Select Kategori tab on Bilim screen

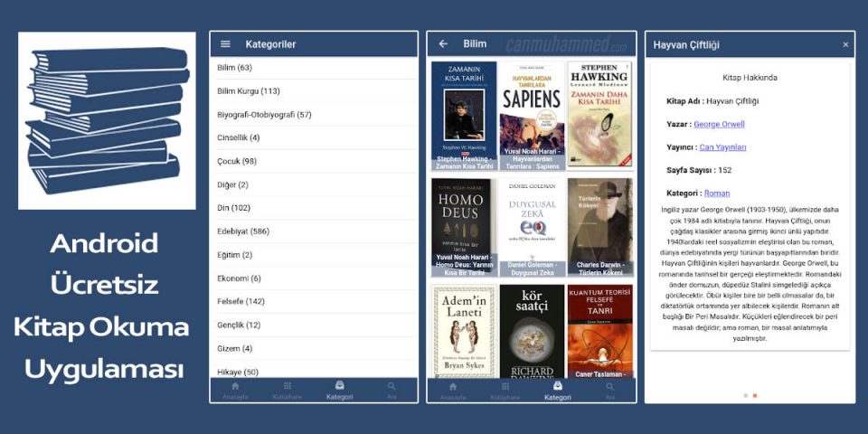click(558, 391)
